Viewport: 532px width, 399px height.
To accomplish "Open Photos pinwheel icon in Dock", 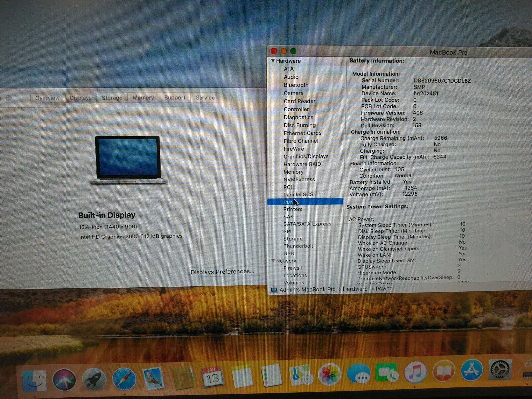I will point(330,375).
